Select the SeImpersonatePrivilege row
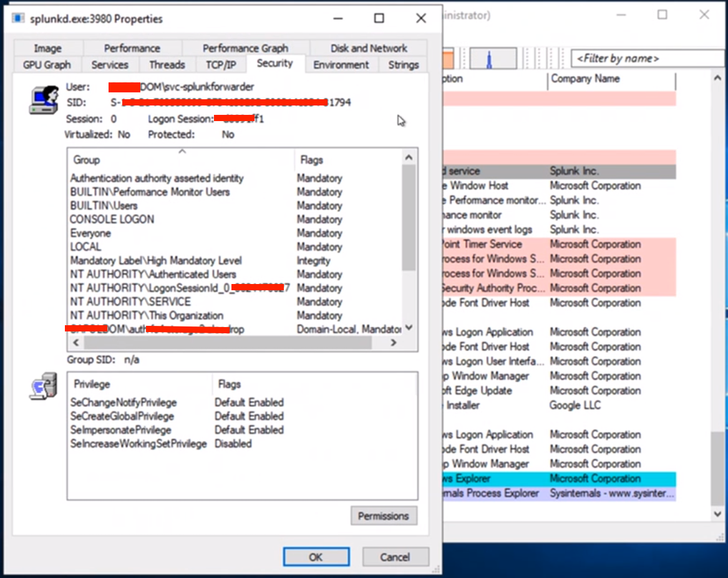 (x=121, y=430)
